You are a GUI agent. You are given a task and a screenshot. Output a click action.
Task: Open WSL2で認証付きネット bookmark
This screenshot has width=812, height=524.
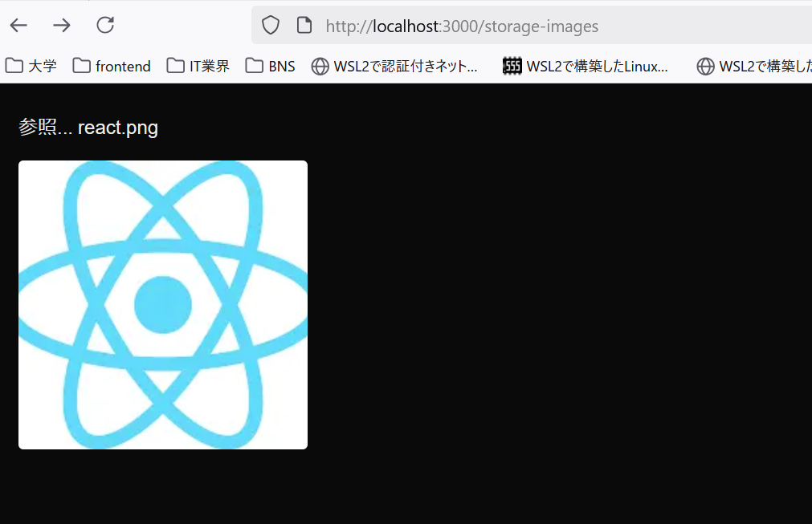tap(394, 67)
